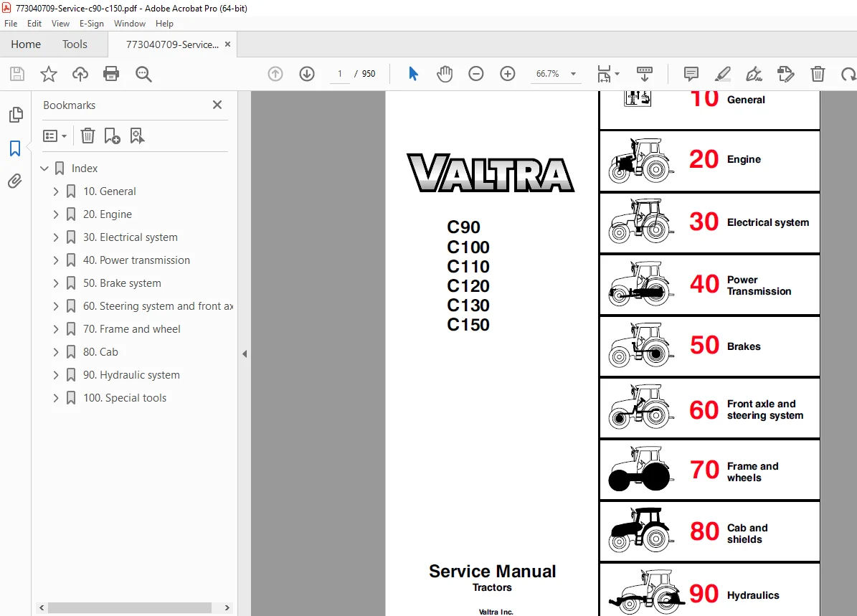
Task: Collapse navigation pane with side arrow
Action: [245, 354]
